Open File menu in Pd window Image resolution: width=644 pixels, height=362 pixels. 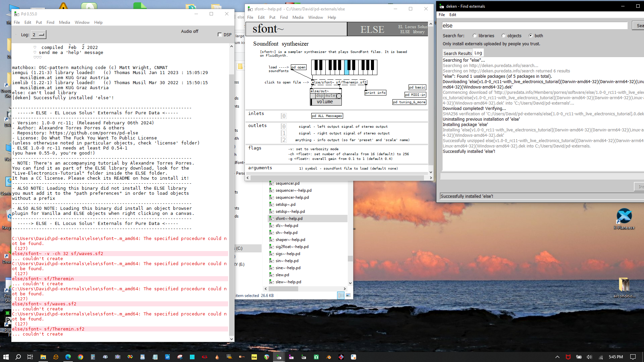(x=17, y=22)
